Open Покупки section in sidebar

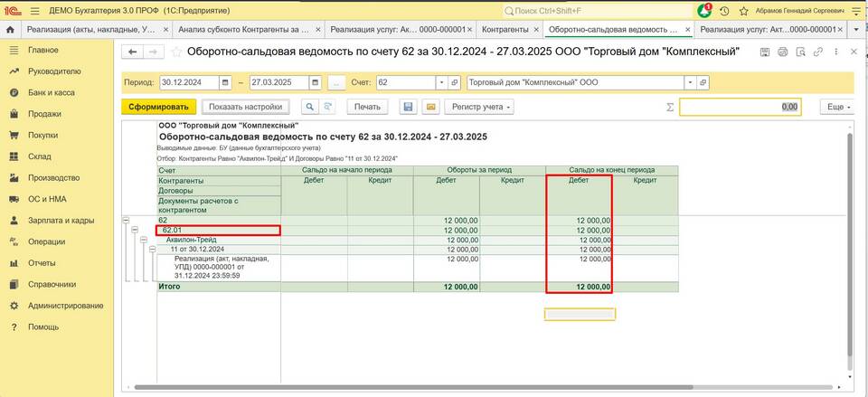tap(42, 135)
